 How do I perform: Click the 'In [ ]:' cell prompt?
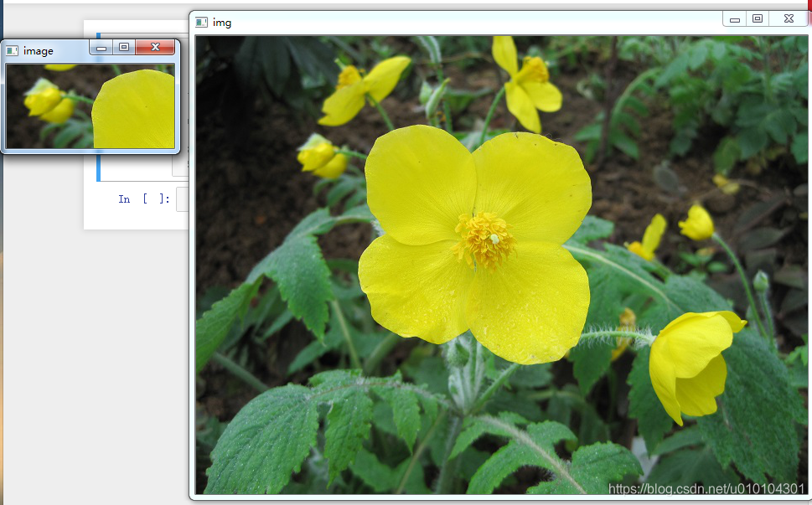[144, 199]
